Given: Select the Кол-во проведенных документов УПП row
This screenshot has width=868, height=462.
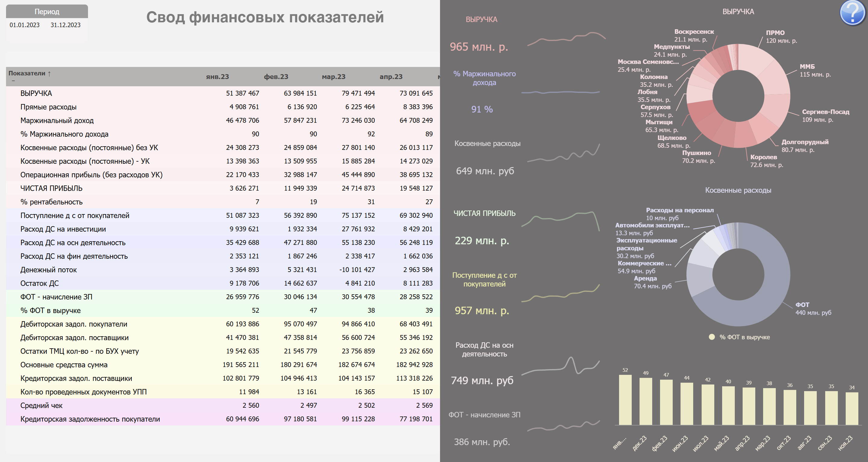Looking at the screenshot, I should pos(223,392).
